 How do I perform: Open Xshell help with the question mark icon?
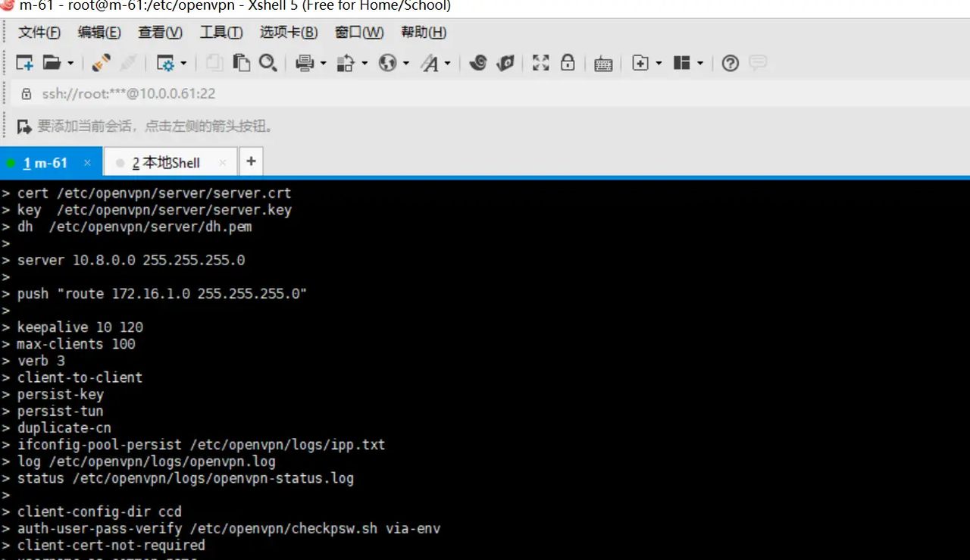pos(729,63)
